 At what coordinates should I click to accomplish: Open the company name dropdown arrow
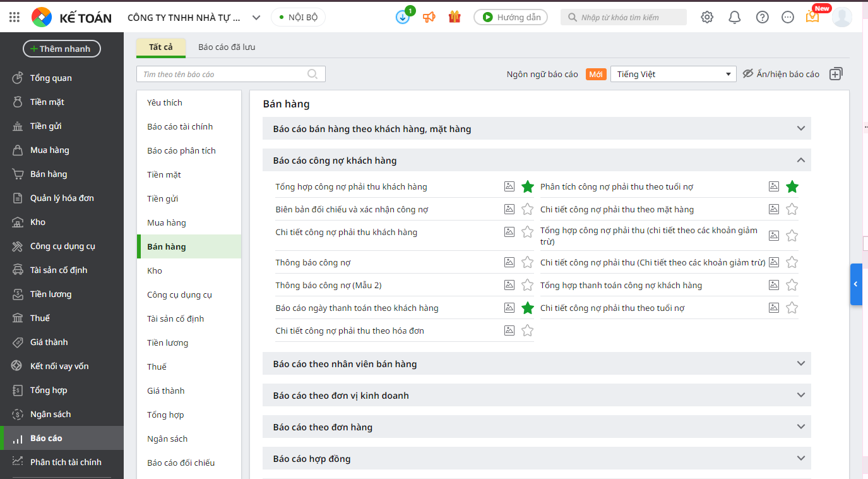[x=256, y=18]
